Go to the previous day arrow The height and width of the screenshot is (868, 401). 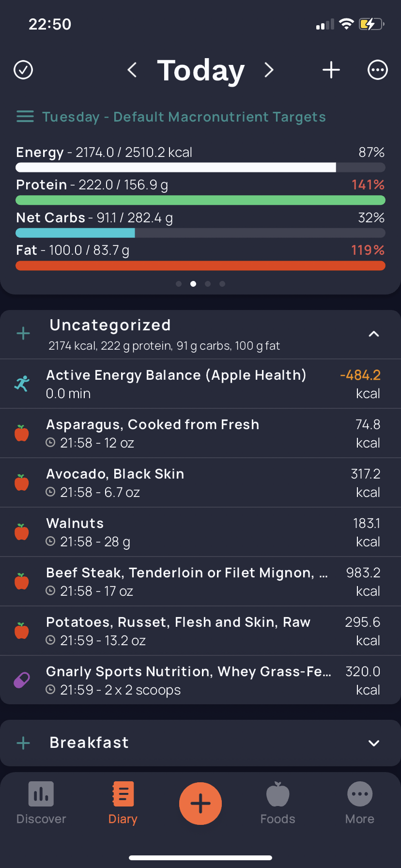[132, 70]
